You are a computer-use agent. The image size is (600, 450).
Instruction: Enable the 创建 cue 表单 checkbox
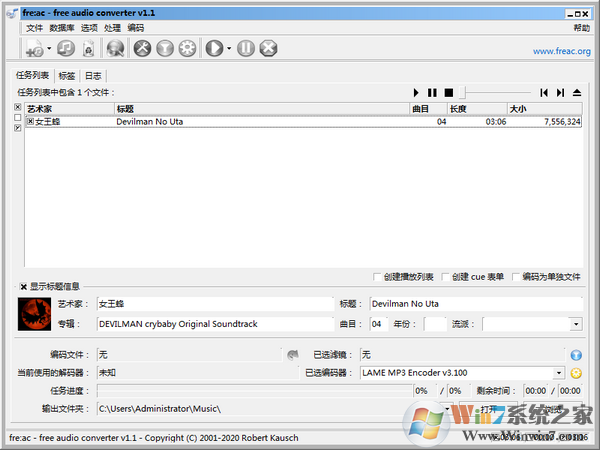(443, 277)
